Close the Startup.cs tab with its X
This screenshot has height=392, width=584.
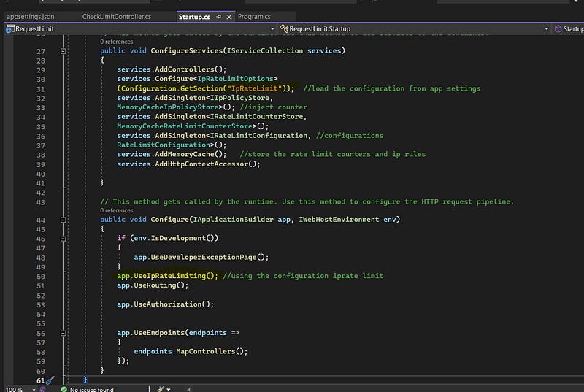[x=230, y=16]
